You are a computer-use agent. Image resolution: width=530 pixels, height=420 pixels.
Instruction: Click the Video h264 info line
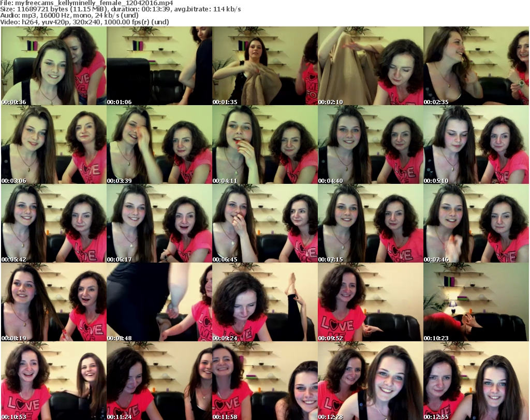pos(84,22)
